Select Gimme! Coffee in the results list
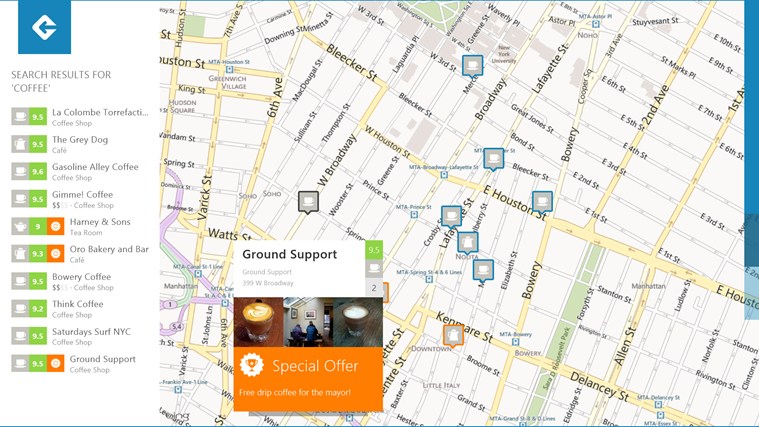 (82, 194)
